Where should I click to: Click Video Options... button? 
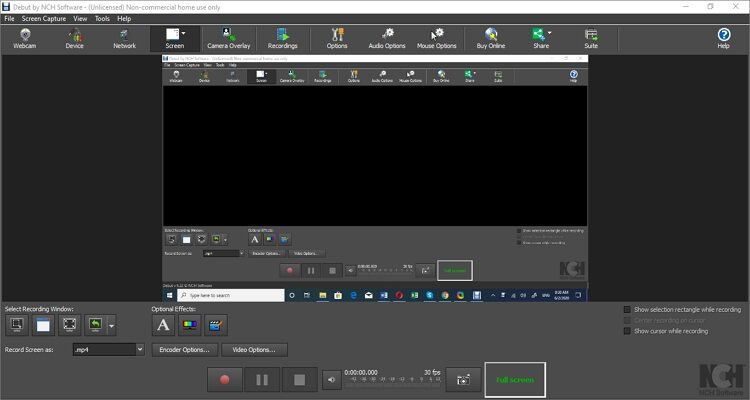click(254, 350)
